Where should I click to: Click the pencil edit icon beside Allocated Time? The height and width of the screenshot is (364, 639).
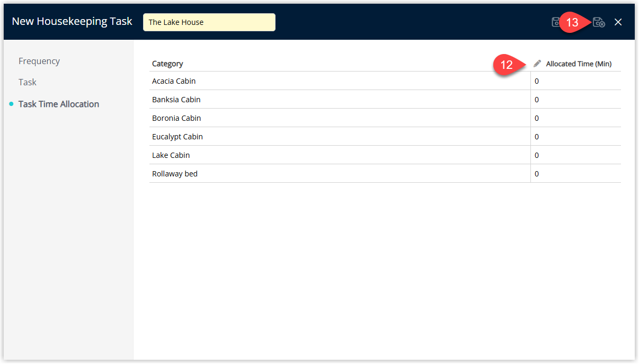(x=537, y=64)
